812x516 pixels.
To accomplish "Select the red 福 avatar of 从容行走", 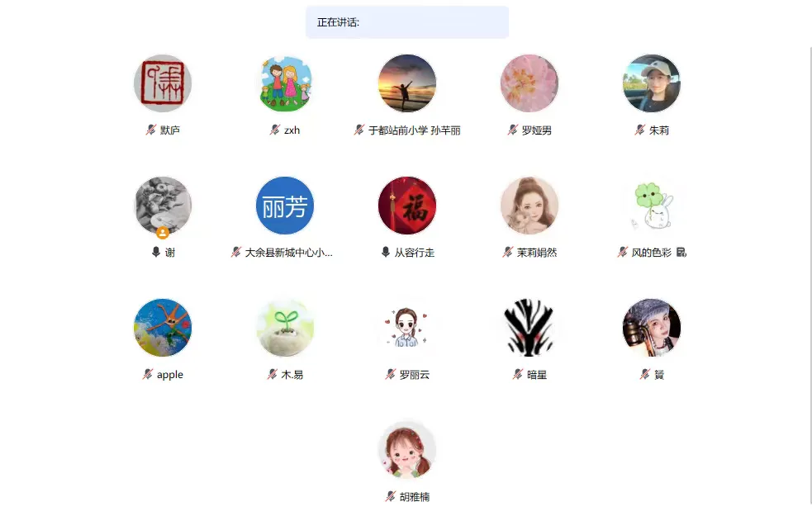I will (x=407, y=206).
